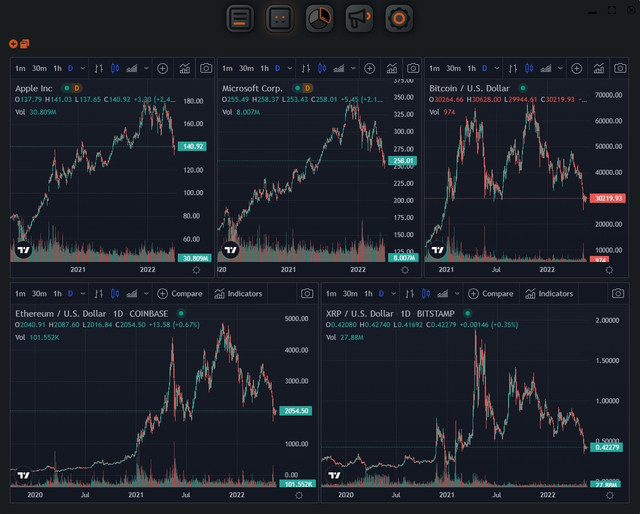640x514 pixels.
Task: Toggle the green status dot on Apple Inc
Action: (67, 88)
